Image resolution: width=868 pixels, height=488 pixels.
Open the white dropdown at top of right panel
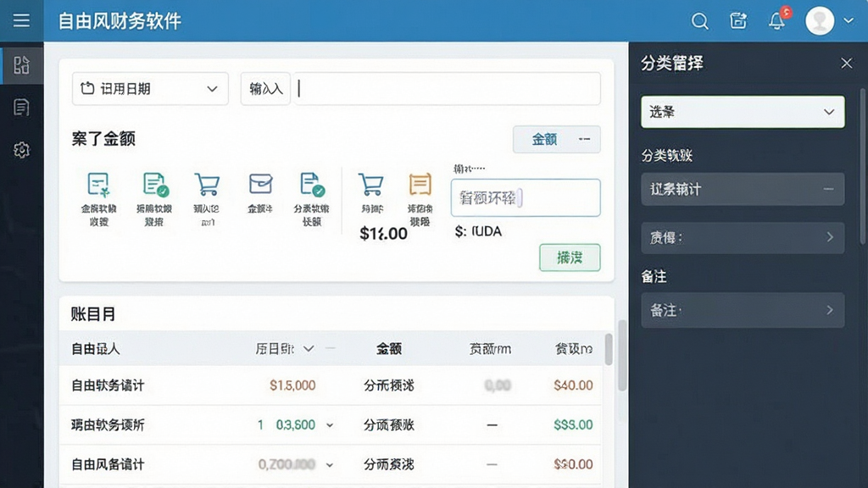pos(743,113)
